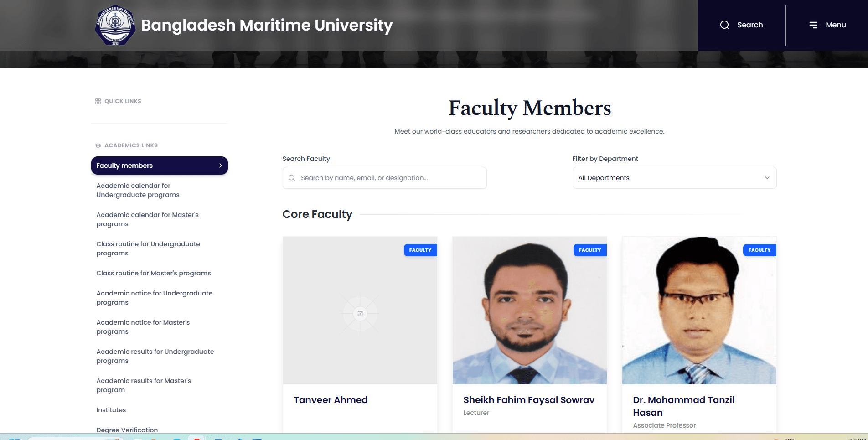Image resolution: width=868 pixels, height=440 pixels.
Task: Click the chevron arrow on Faculty members item
Action: click(220, 166)
